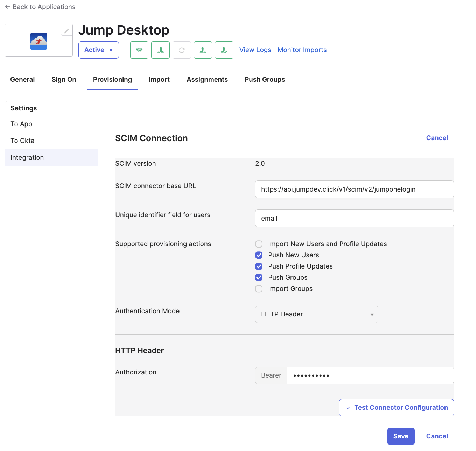Open Monitor Imports link

pyautogui.click(x=302, y=50)
